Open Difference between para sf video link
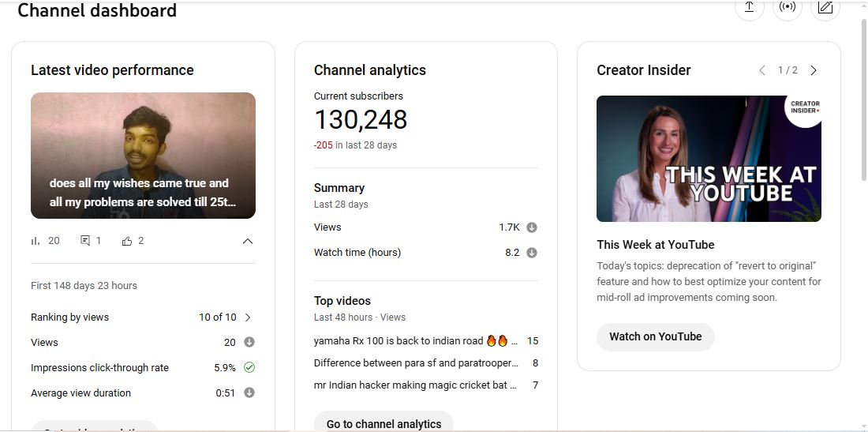 tap(415, 363)
